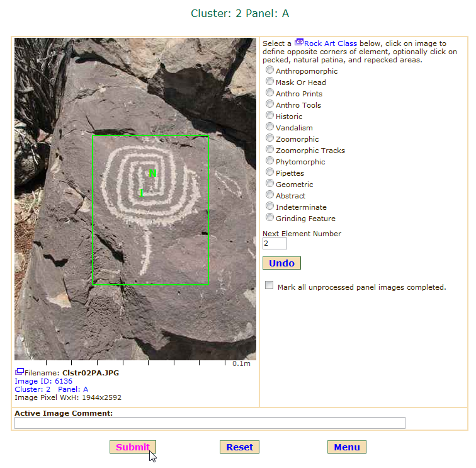Pick the Historic radio option
The height and width of the screenshot is (468, 476).
tap(270, 116)
